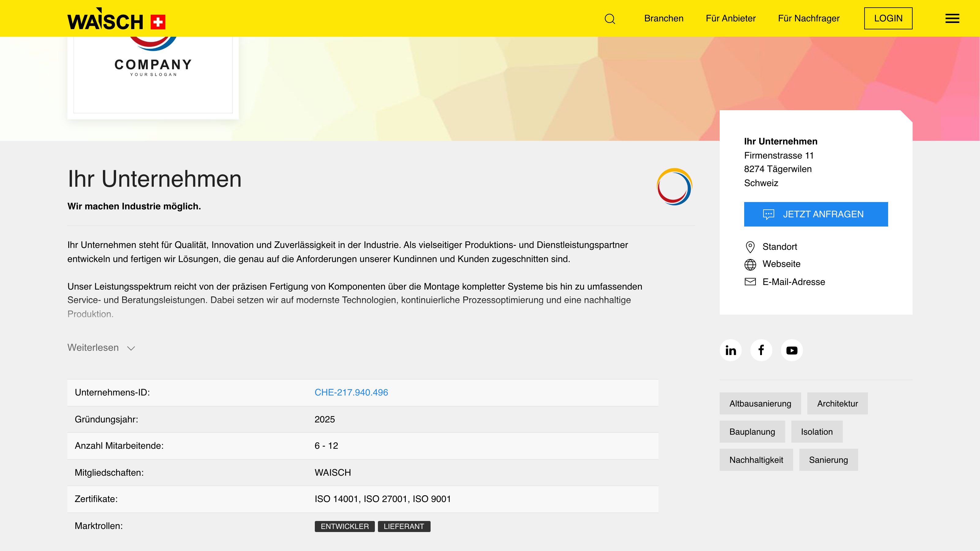Image resolution: width=980 pixels, height=551 pixels.
Task: Click the JETZT ANFRAGEN button
Action: click(816, 214)
